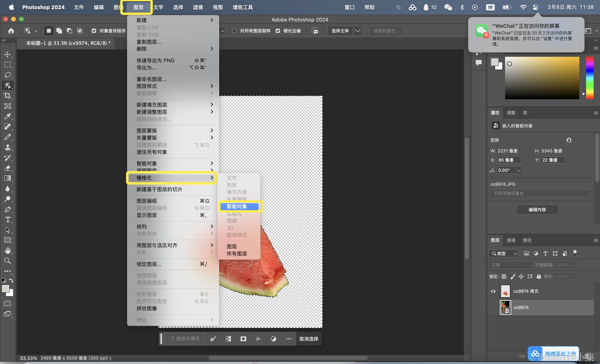Select the Zoom tool
The height and width of the screenshot is (364, 600).
coord(8,261)
